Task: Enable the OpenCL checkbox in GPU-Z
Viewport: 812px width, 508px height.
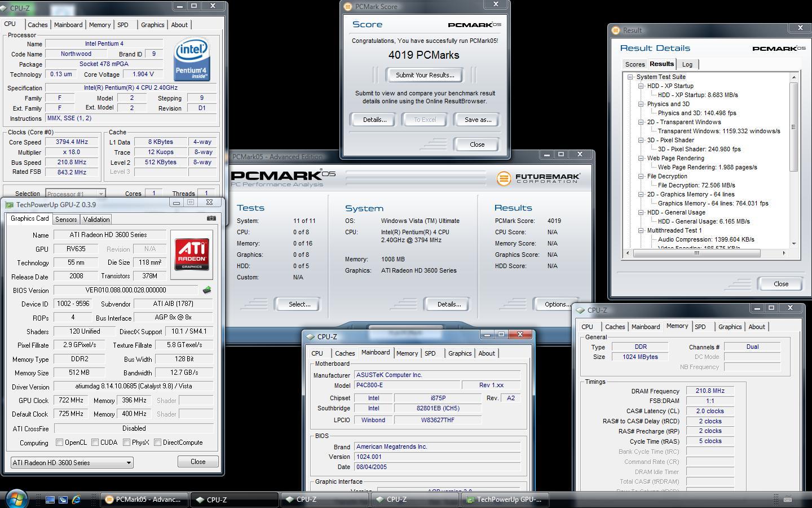Action: pos(59,443)
